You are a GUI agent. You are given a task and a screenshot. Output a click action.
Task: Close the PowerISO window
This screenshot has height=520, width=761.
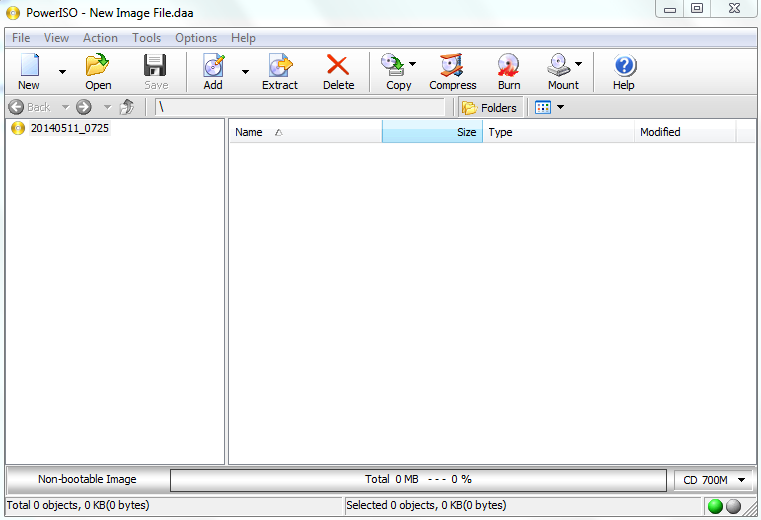coord(734,9)
